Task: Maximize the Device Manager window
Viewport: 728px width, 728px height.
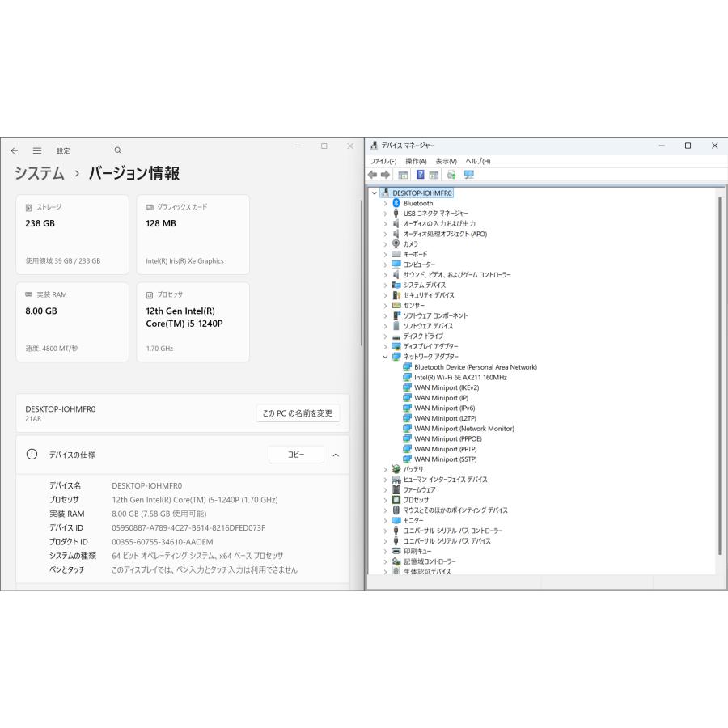Action: [x=688, y=146]
